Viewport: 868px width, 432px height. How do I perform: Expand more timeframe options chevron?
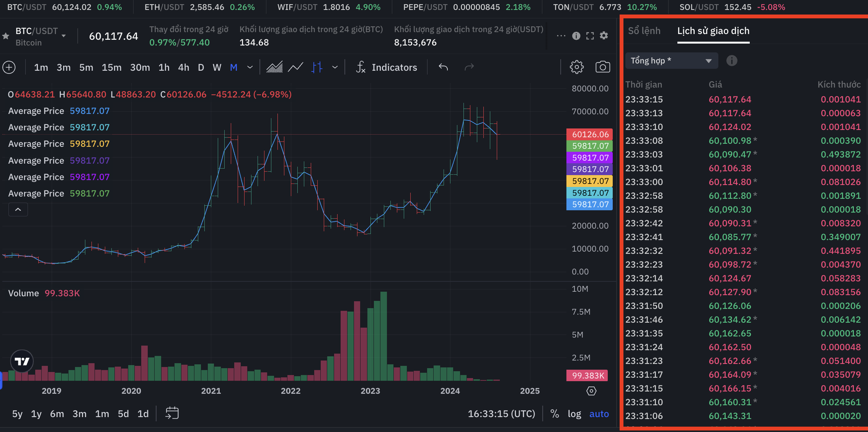point(250,68)
